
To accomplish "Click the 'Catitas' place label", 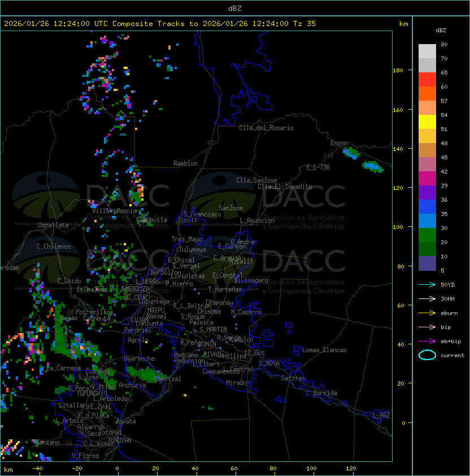I will 293,378.
